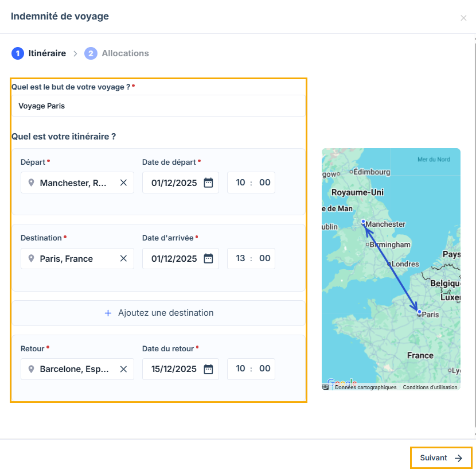Click Ajoutez une destination
Screen dimensions: 476x473
[x=158, y=313]
